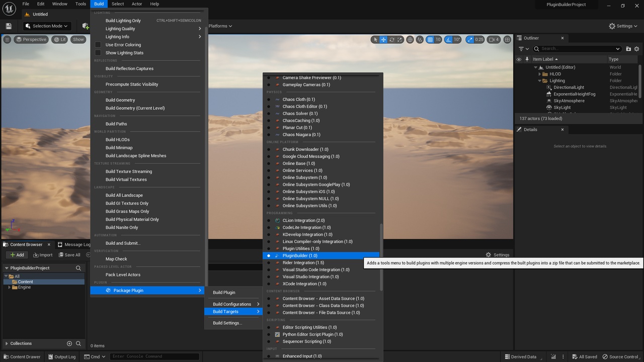Screen dimensions: 644x362
Task: Check the Show Lighting Stats checkbox
Action: [98, 53]
